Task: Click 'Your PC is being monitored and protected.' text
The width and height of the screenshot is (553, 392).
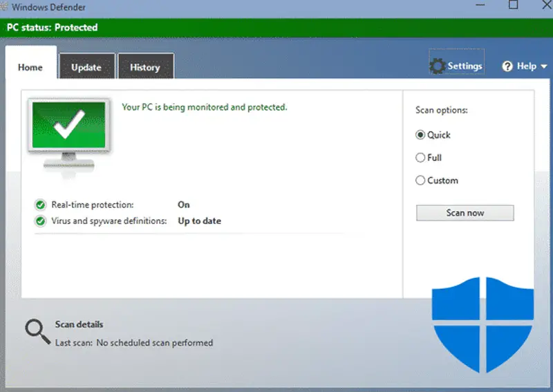Action: [204, 107]
